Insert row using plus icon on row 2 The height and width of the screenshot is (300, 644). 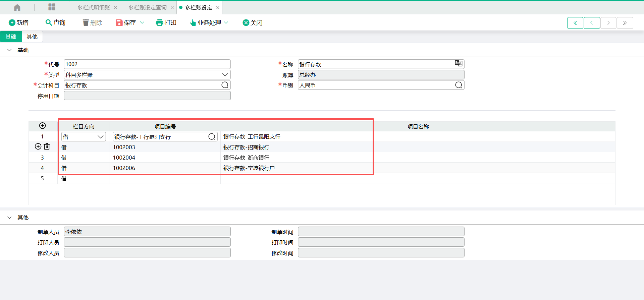38,146
